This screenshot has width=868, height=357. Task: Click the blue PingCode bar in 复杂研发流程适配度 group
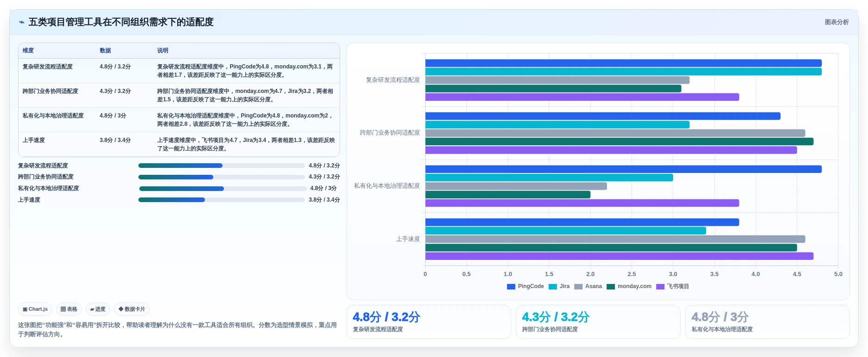point(623,63)
